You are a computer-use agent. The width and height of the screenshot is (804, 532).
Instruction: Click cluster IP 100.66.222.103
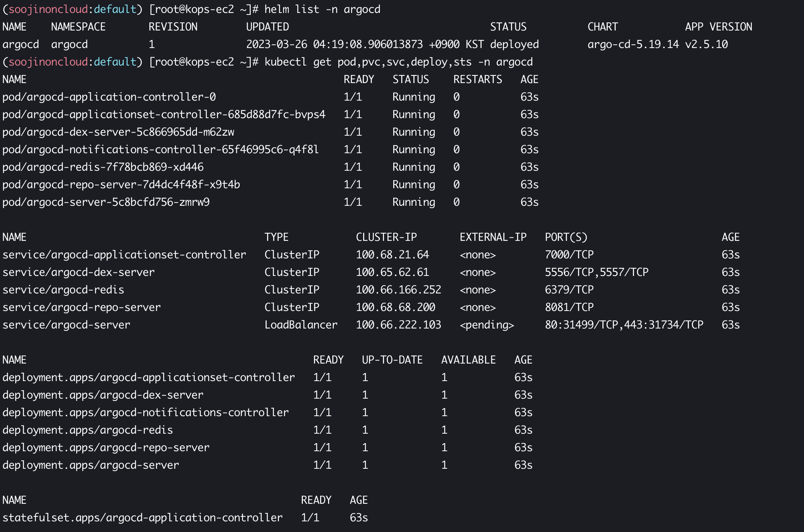point(398,325)
